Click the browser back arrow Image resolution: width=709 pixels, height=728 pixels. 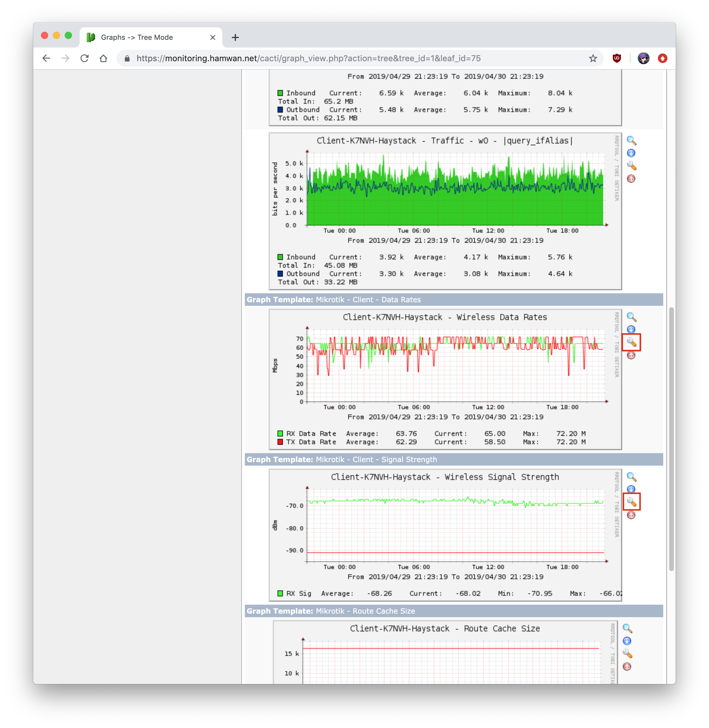pyautogui.click(x=46, y=59)
